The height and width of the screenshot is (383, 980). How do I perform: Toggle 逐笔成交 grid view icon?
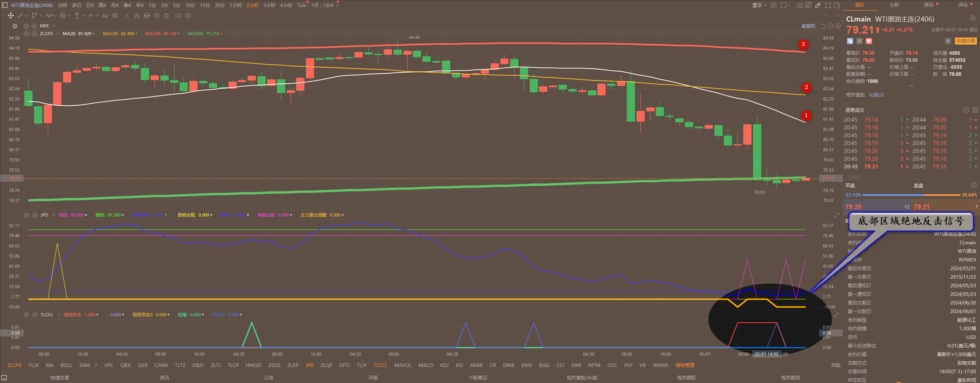point(975,110)
